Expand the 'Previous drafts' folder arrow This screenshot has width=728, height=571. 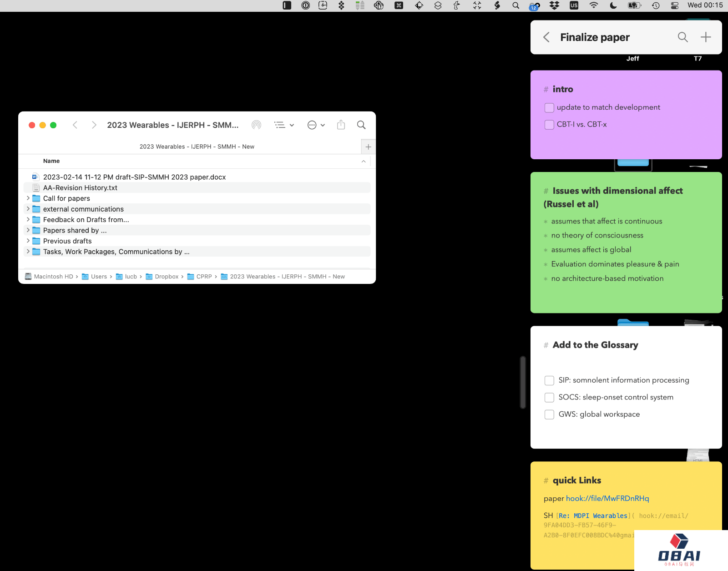(x=28, y=241)
